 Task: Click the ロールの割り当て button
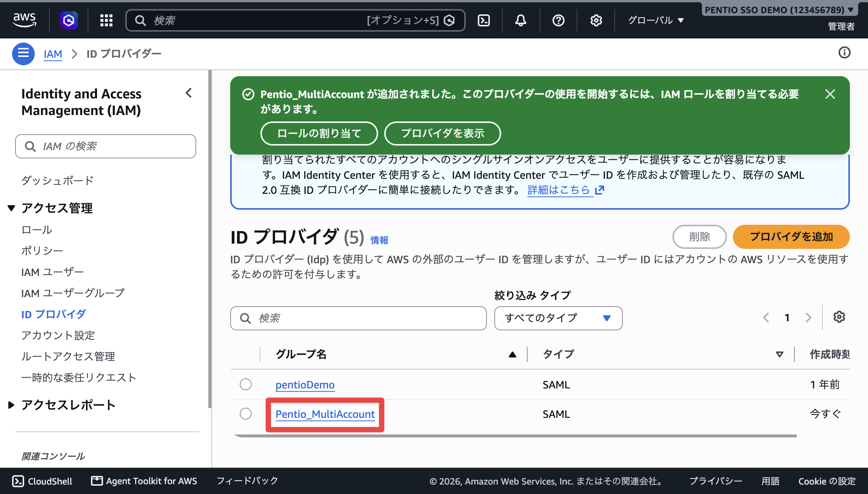tap(319, 133)
